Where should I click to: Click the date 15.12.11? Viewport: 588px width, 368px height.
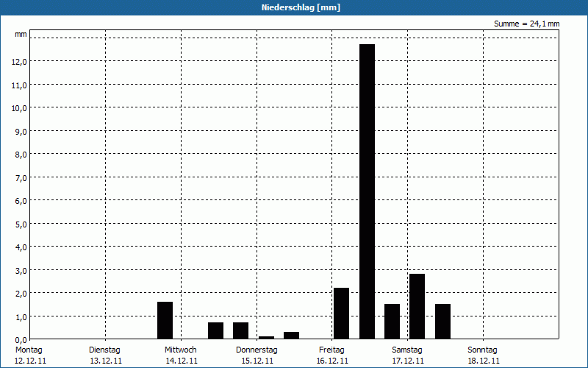click(257, 361)
